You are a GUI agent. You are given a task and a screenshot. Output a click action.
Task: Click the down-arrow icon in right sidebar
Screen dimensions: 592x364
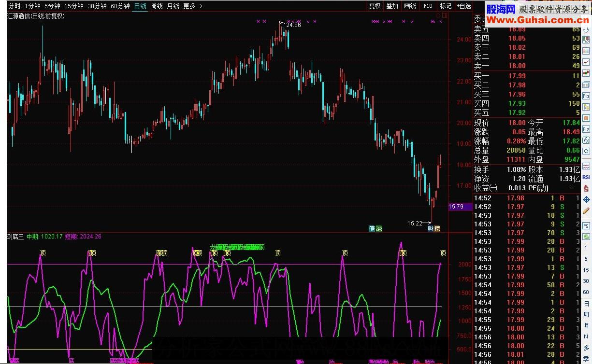pyautogui.click(x=586, y=30)
